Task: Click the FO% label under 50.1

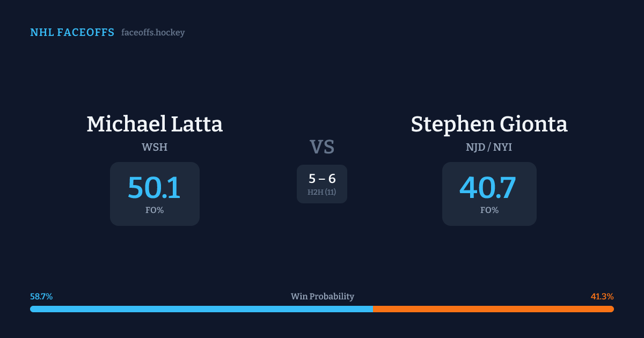Action: coord(155,210)
